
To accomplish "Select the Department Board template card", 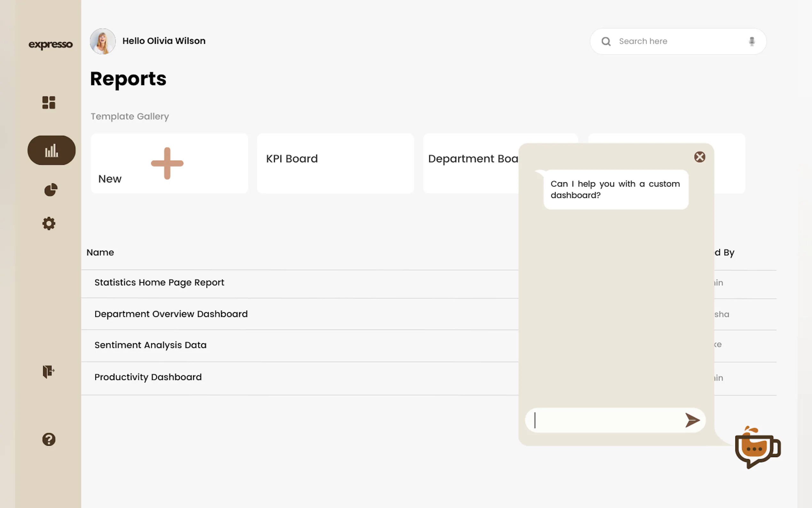I will point(471,163).
